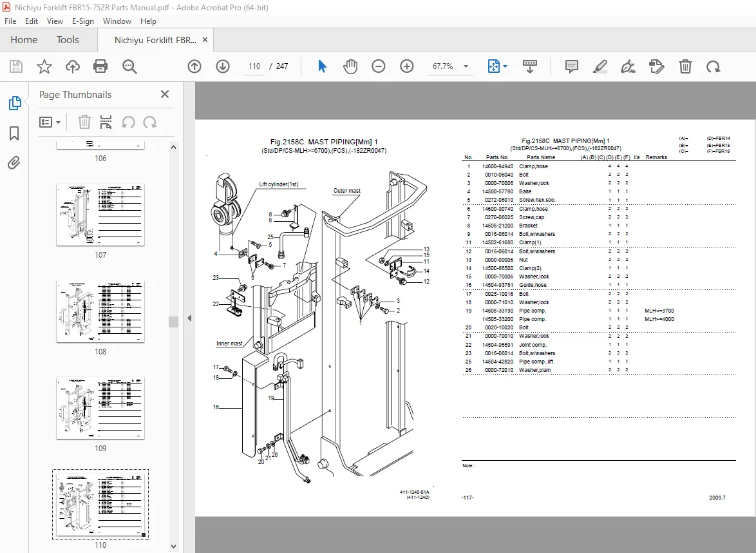Add a sticky note comment

coord(571,66)
